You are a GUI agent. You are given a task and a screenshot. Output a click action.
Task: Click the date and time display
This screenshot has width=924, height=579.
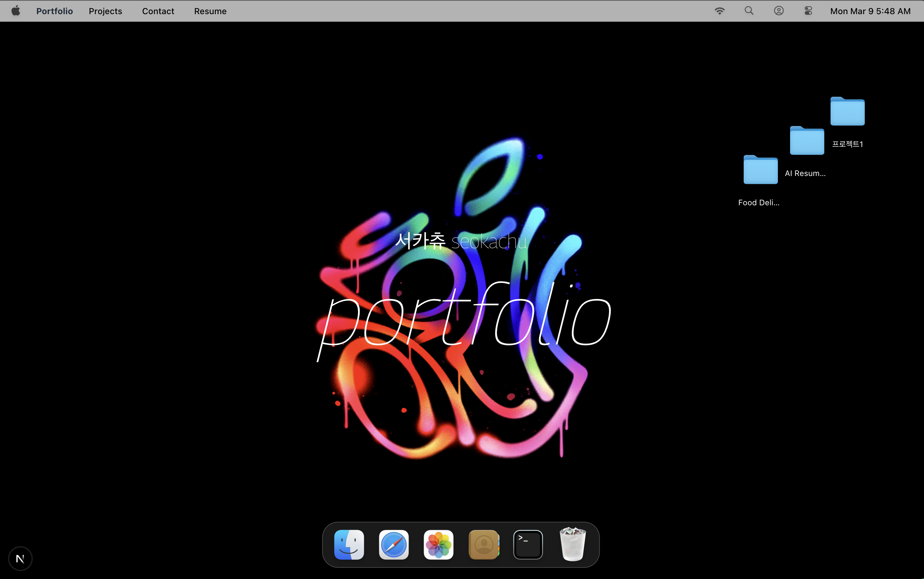click(x=870, y=11)
